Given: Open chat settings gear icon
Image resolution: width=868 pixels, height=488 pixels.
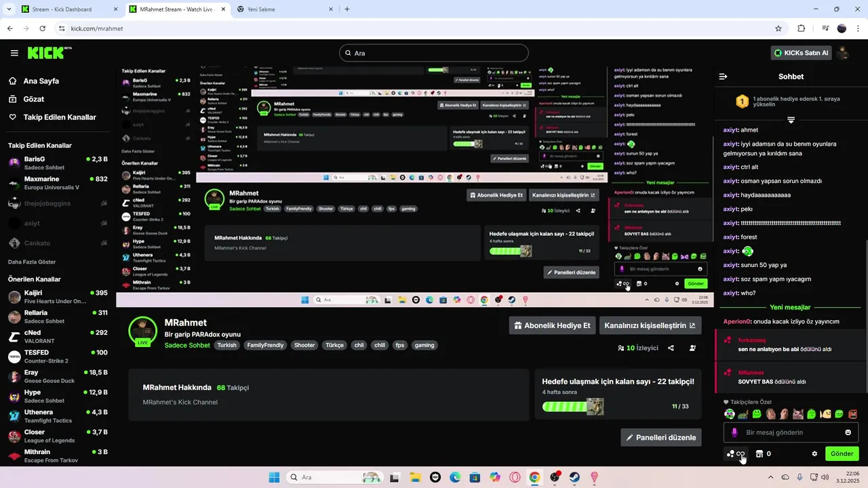Looking at the screenshot, I should click(x=814, y=454).
